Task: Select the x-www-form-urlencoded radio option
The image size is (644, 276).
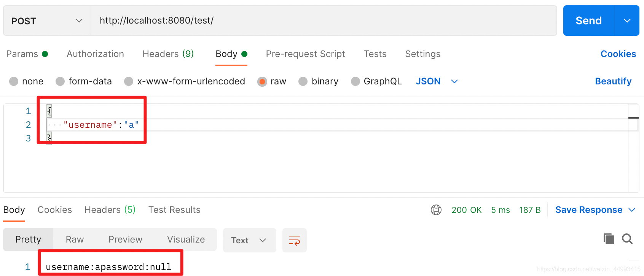Action: (x=129, y=81)
